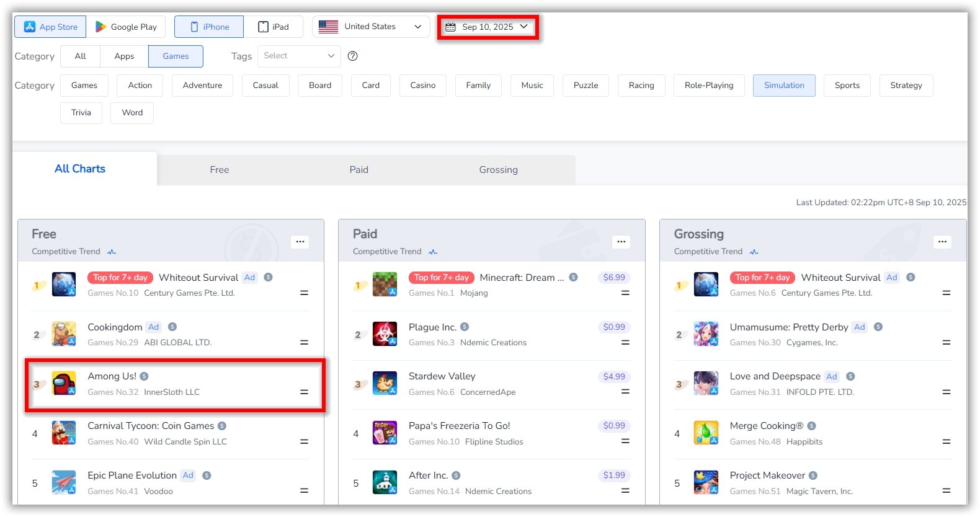The width and height of the screenshot is (980, 517).
Task: Select the iPhone device option
Action: tap(209, 27)
